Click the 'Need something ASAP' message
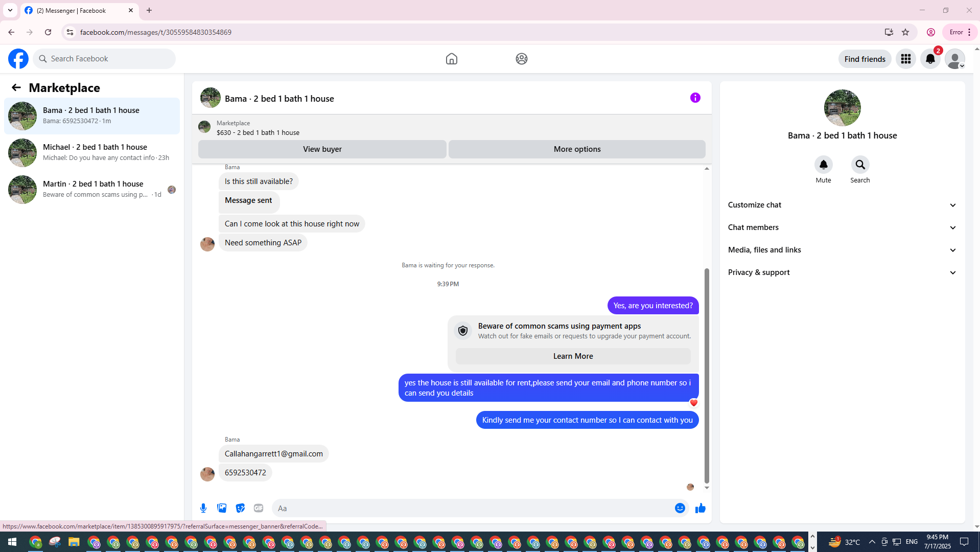980x552 pixels. 263,243
